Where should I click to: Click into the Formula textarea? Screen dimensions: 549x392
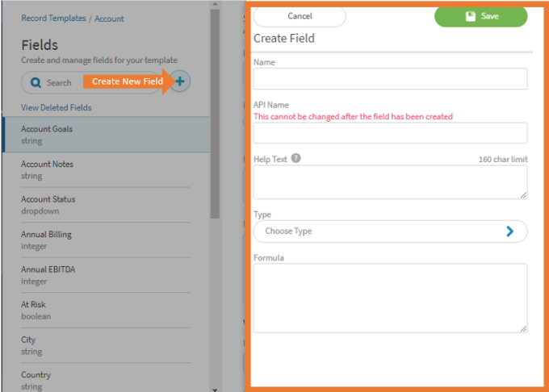(390, 298)
